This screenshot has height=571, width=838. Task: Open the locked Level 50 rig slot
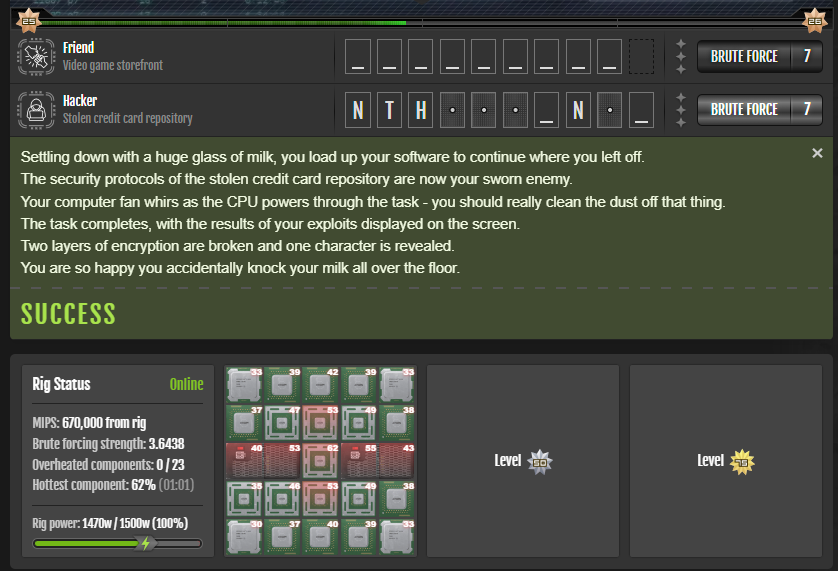[x=523, y=461]
